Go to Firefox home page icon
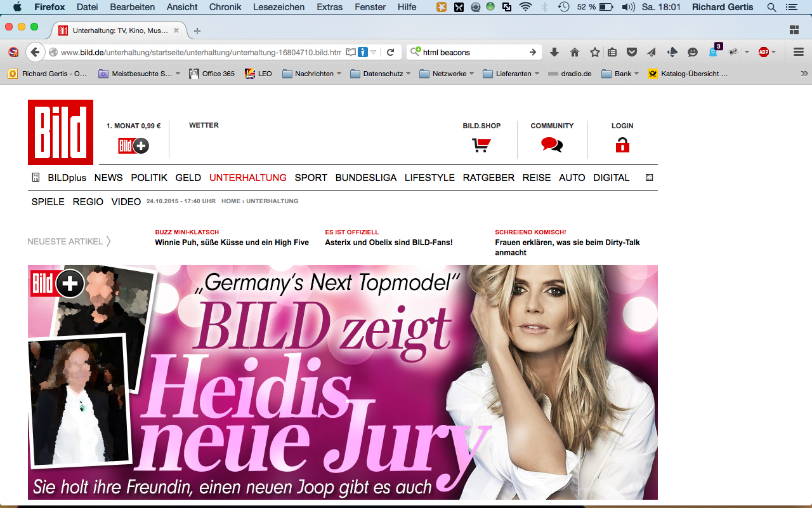The width and height of the screenshot is (812, 508). [x=574, y=52]
